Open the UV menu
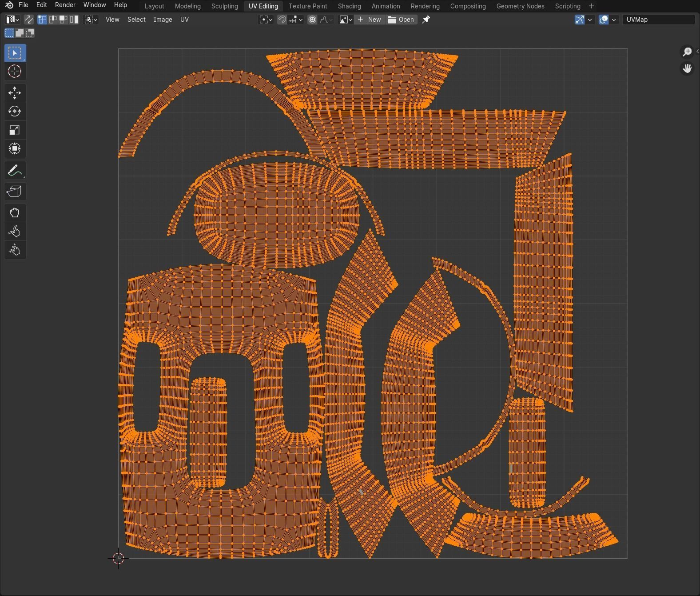This screenshot has width=700, height=596. tap(184, 20)
